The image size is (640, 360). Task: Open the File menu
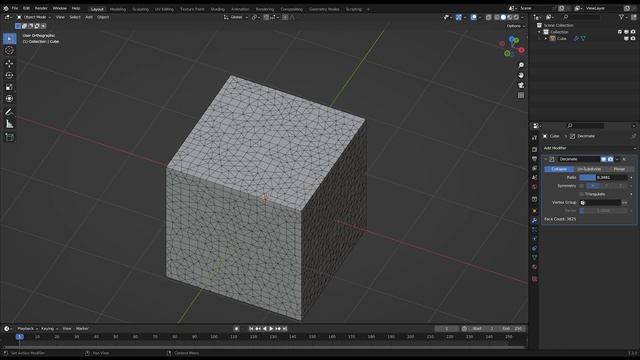click(15, 8)
